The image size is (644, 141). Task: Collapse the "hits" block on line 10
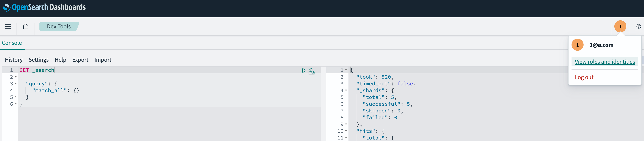tap(346, 131)
